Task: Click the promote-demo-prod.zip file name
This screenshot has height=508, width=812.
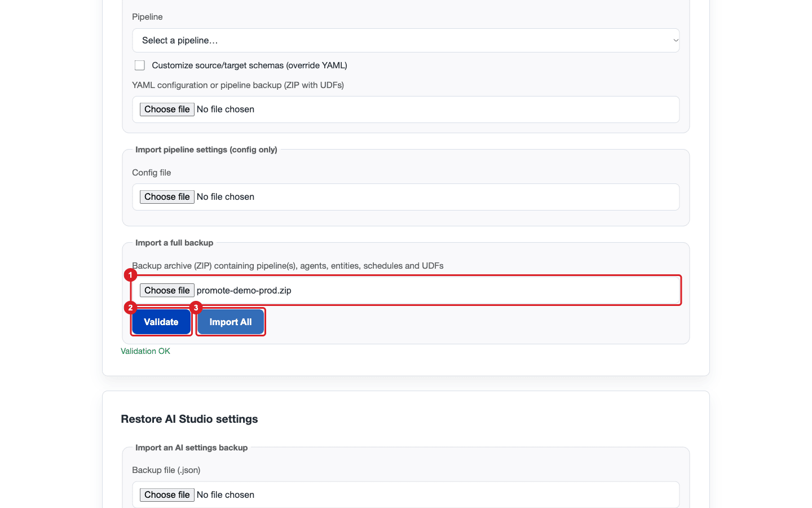Action: (x=244, y=291)
